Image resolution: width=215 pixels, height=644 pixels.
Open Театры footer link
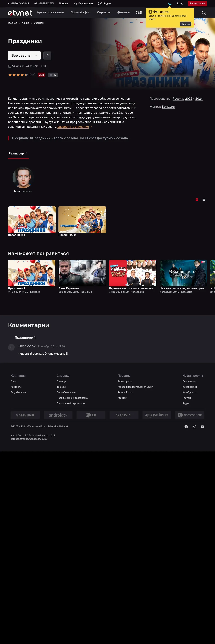187,398
